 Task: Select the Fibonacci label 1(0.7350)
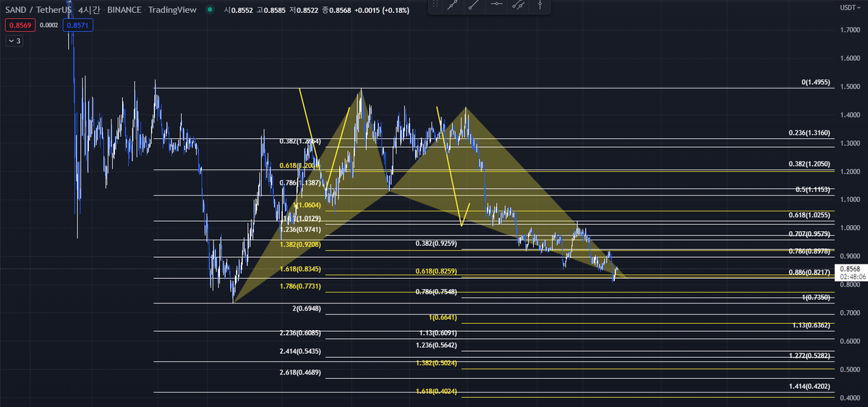pyautogui.click(x=816, y=297)
